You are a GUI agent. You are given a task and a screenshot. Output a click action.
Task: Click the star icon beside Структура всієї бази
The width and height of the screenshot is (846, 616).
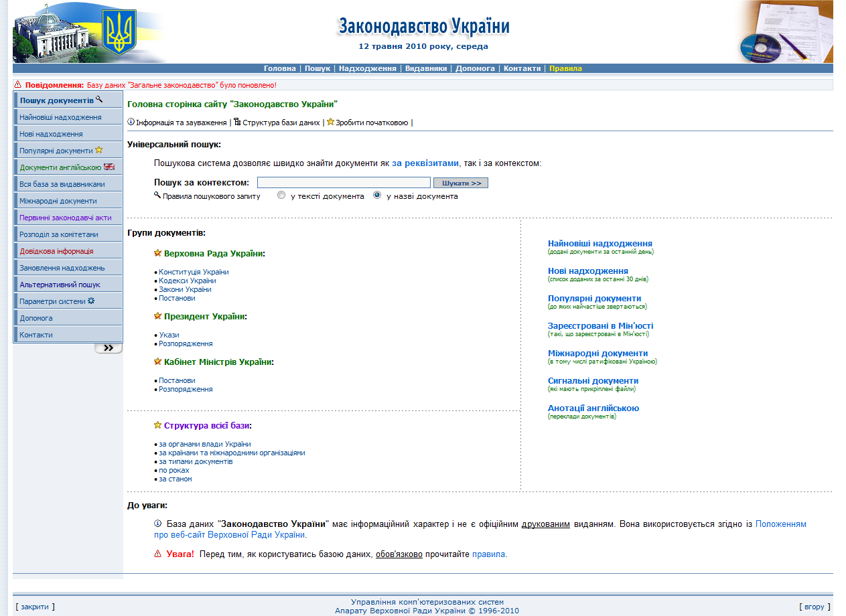click(x=158, y=425)
